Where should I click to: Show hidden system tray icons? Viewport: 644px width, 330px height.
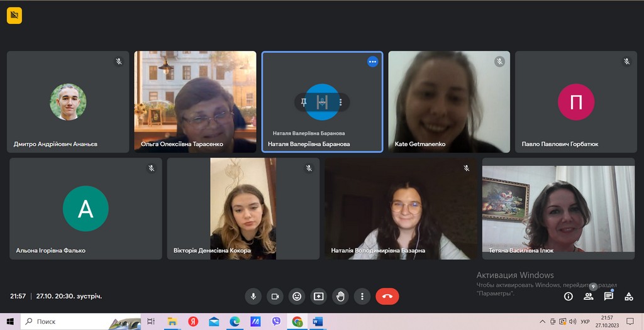point(542,321)
